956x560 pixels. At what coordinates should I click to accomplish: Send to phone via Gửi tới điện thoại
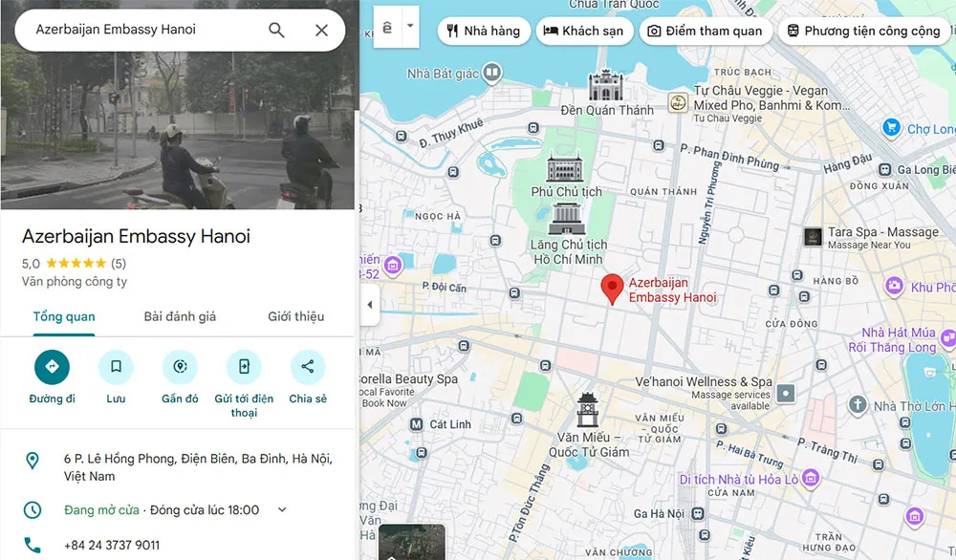point(244,368)
